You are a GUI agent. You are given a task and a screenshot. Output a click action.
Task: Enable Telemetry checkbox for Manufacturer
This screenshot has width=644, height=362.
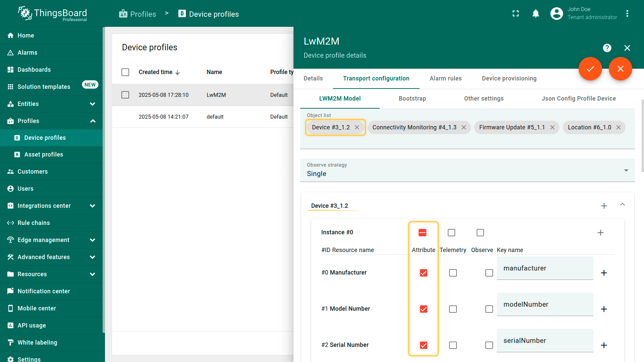click(453, 273)
